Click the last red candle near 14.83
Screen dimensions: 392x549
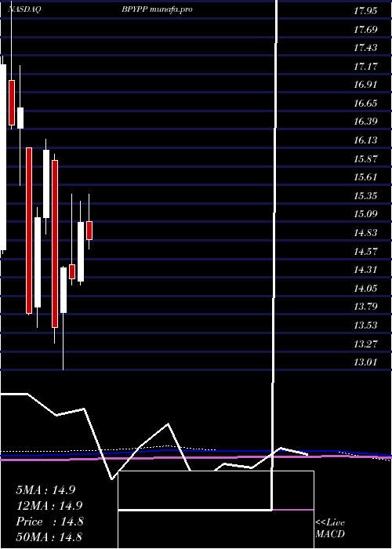[x=89, y=231]
